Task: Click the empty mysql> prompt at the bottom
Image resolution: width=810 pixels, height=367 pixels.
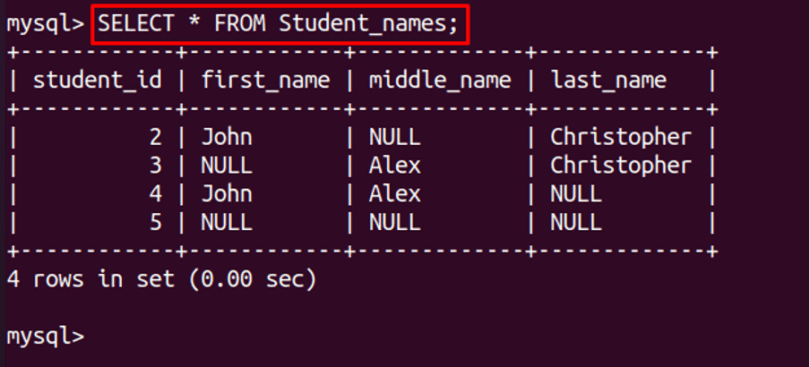Action: tap(45, 337)
